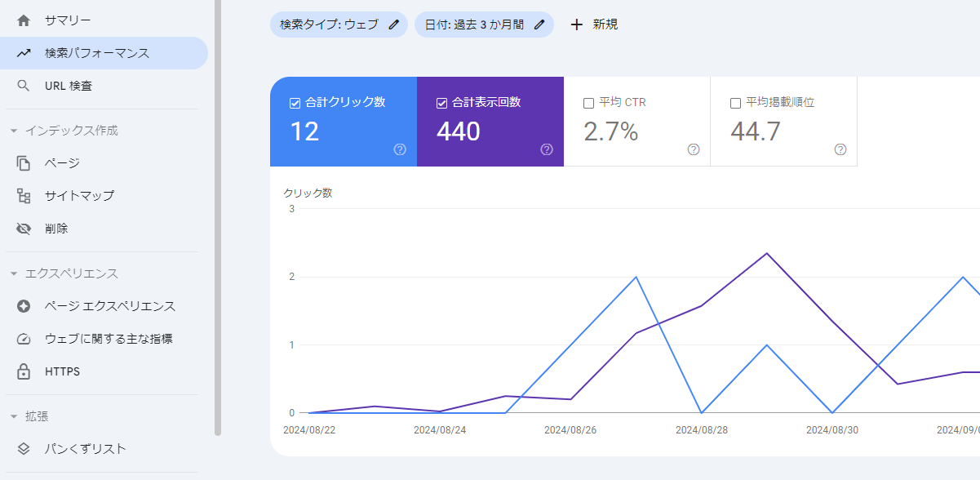980x480 pixels.
Task: Open ページ エクスペリエンス report
Action: (104, 306)
